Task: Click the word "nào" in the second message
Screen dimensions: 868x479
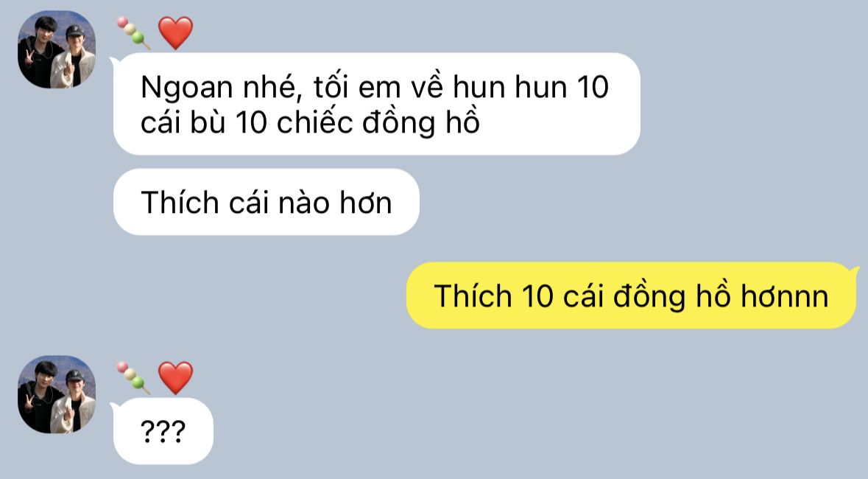Action: click(304, 203)
